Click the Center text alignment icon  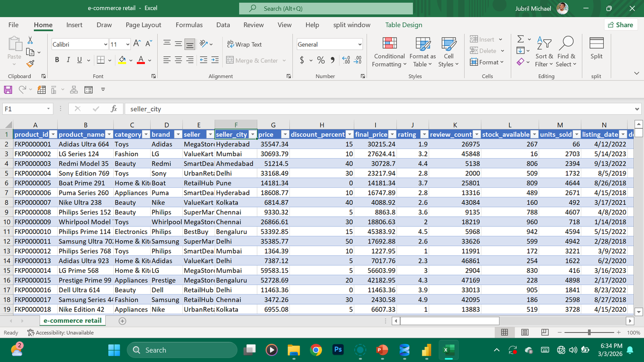(x=178, y=61)
